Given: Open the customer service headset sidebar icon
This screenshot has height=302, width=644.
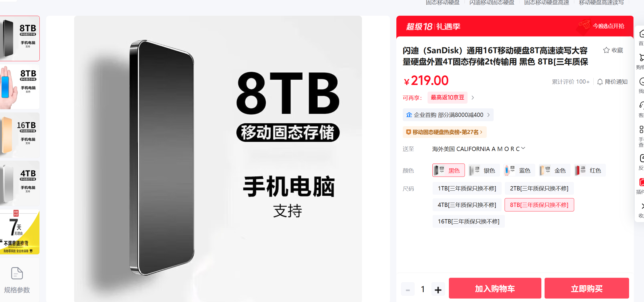Looking at the screenshot, I should tap(641, 105).
